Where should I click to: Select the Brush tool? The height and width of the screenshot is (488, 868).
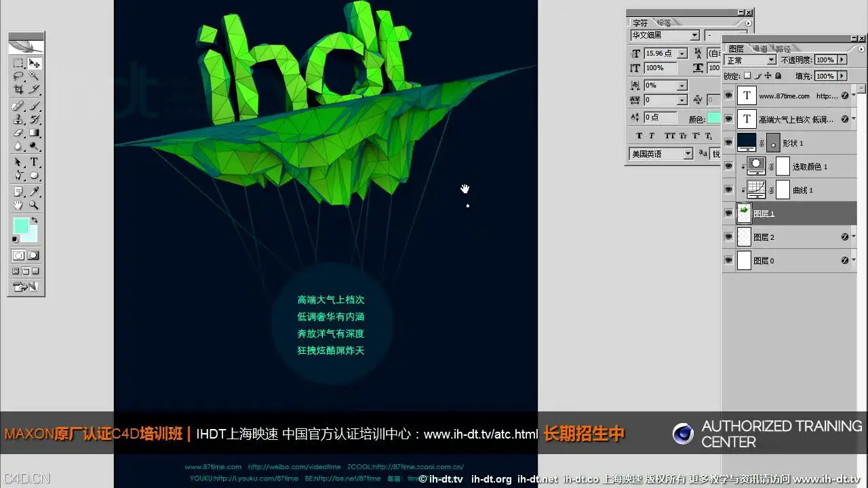click(34, 106)
